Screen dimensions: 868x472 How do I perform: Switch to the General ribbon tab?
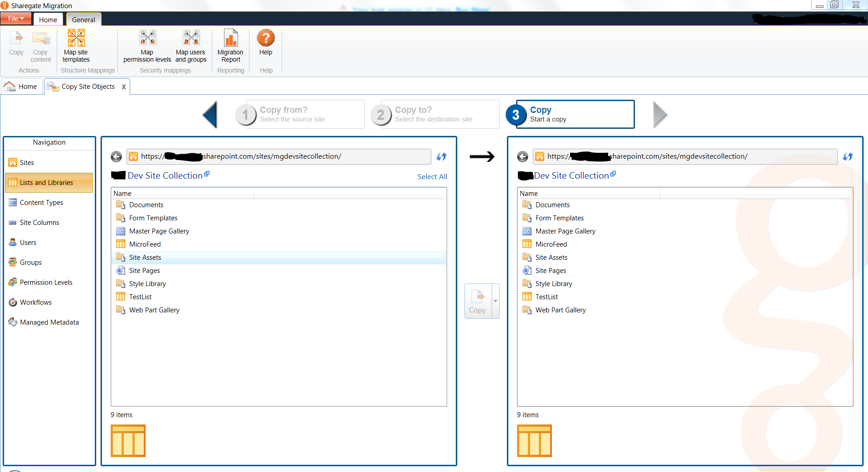pos(83,19)
